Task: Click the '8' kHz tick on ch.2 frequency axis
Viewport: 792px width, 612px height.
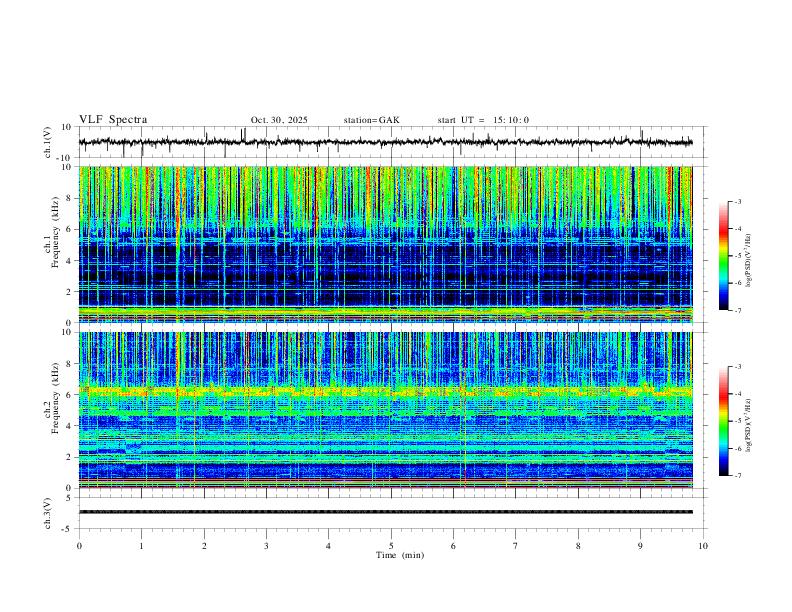Action: pos(70,364)
